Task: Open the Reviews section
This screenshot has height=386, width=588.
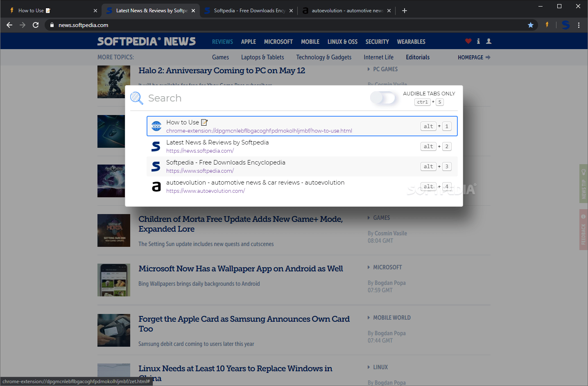Action: point(222,42)
